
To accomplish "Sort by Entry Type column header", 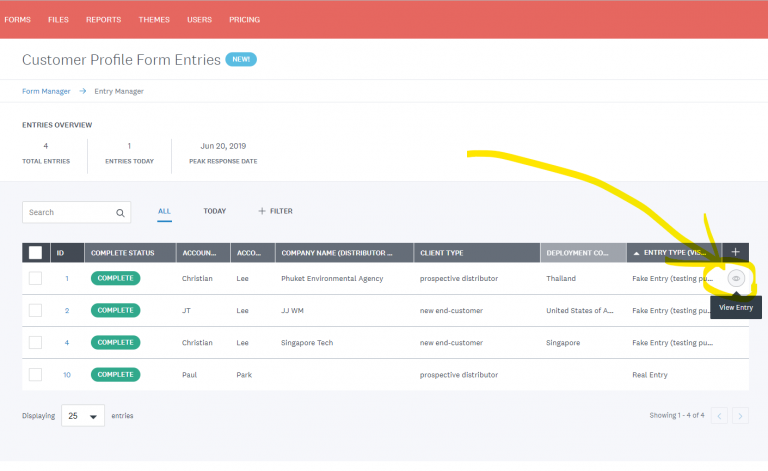I will pyautogui.click(x=675, y=253).
